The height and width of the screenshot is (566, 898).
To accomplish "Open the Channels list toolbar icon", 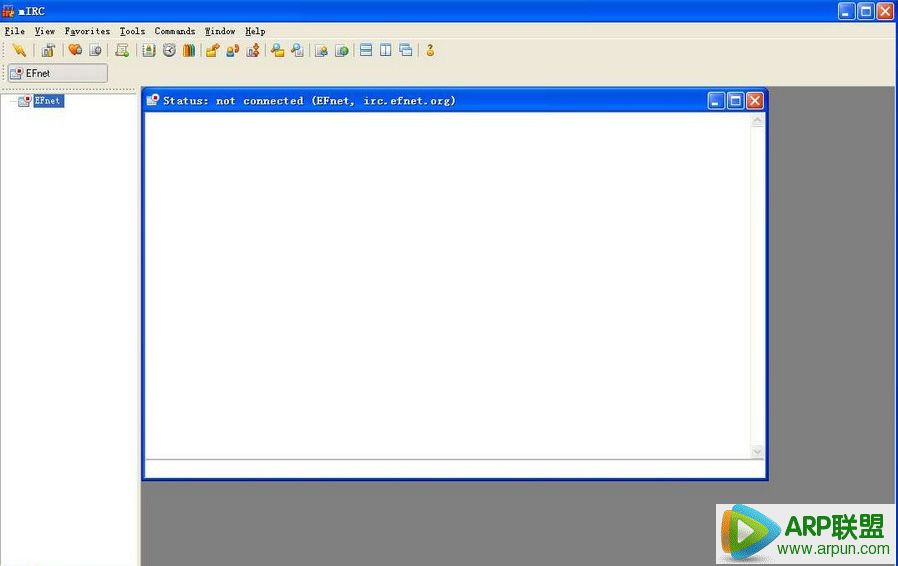I will point(95,50).
